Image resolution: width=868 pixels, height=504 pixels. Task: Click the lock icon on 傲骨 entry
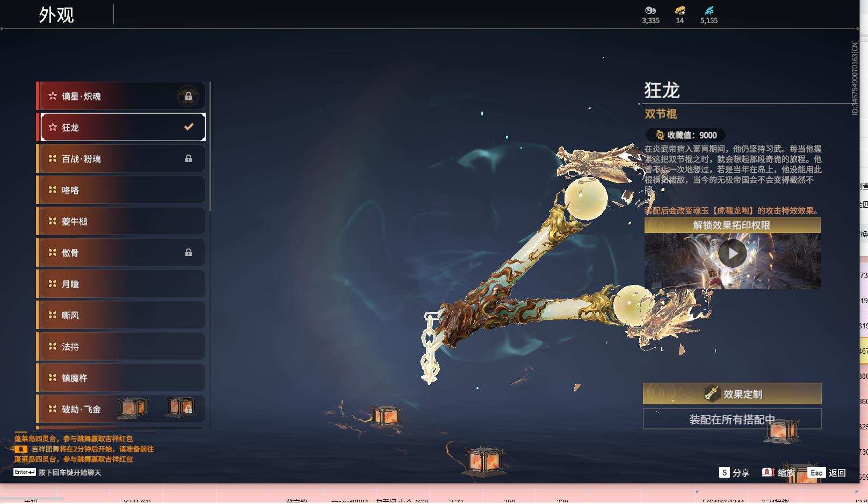pyautogui.click(x=189, y=252)
